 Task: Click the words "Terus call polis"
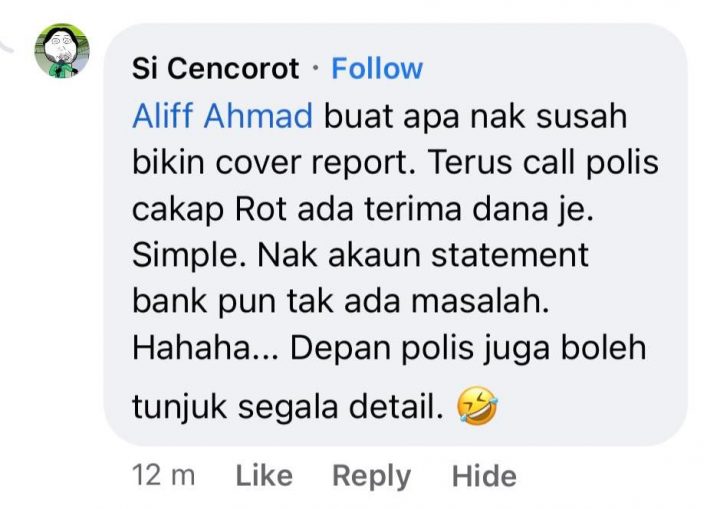(x=543, y=163)
